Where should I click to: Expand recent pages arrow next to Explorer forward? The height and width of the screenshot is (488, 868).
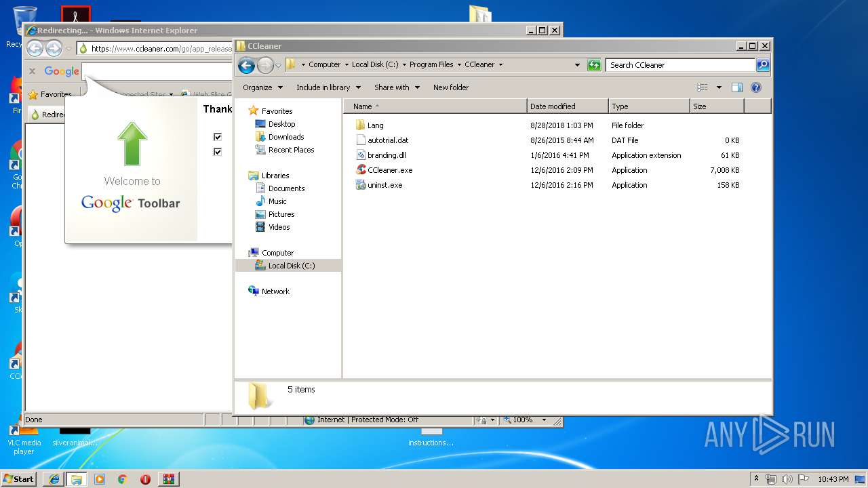pos(278,66)
